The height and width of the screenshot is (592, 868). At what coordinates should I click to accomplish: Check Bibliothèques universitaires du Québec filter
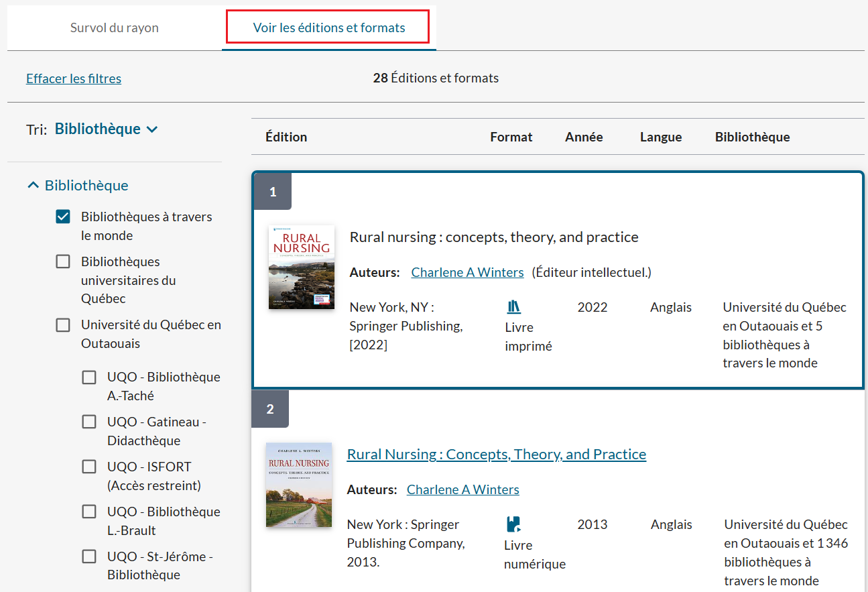pos(63,261)
